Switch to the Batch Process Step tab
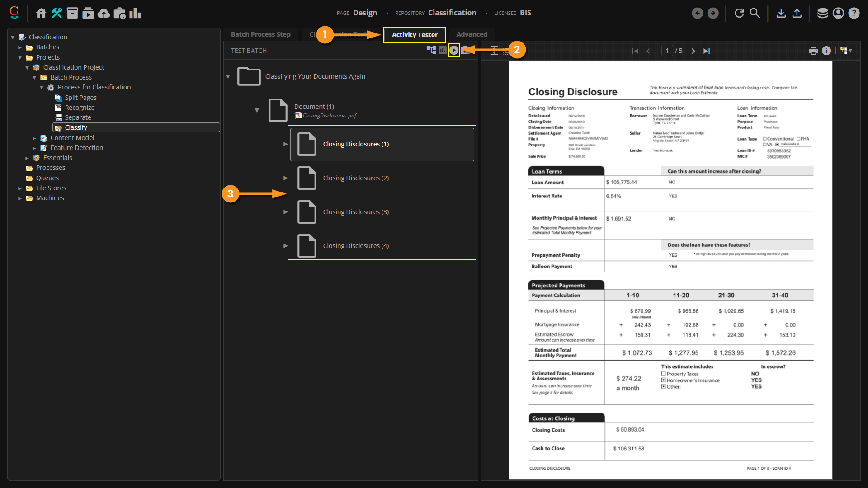The image size is (868, 488). coord(260,34)
